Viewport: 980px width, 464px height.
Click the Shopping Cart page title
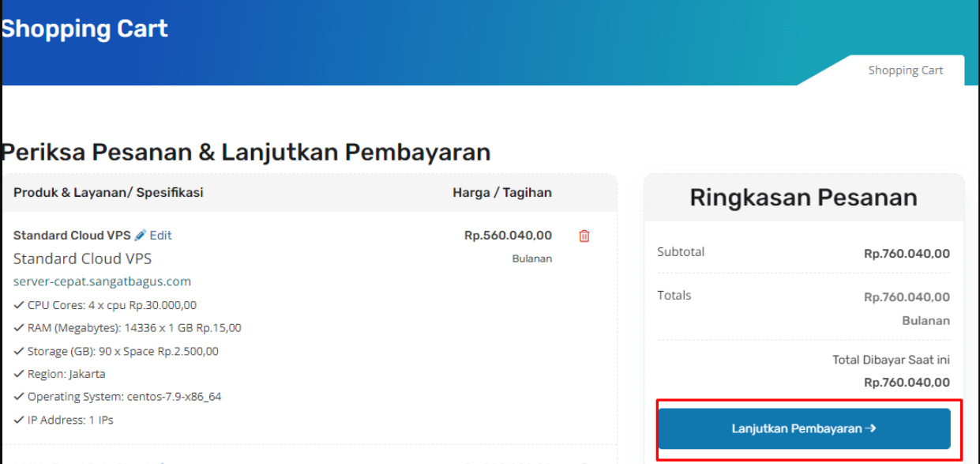(x=84, y=29)
